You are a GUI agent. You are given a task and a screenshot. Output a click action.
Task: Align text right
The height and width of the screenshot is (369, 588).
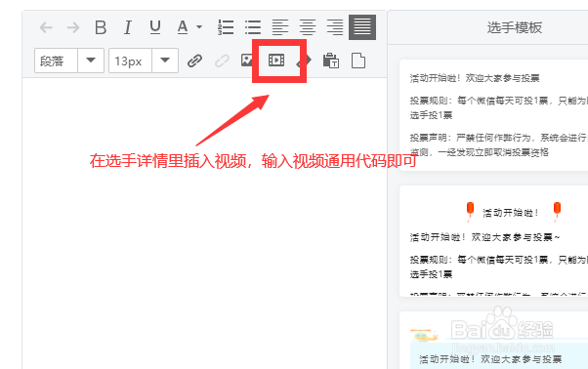[x=335, y=27]
